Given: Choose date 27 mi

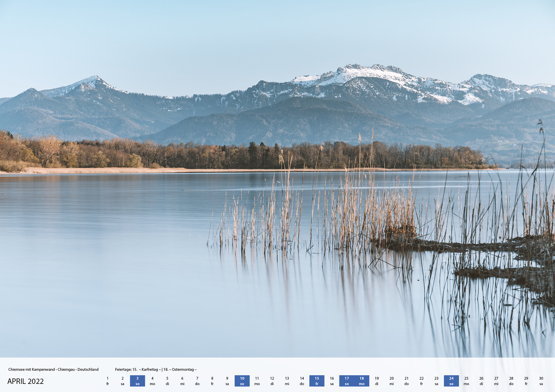Looking at the screenshot, I should click(496, 381).
